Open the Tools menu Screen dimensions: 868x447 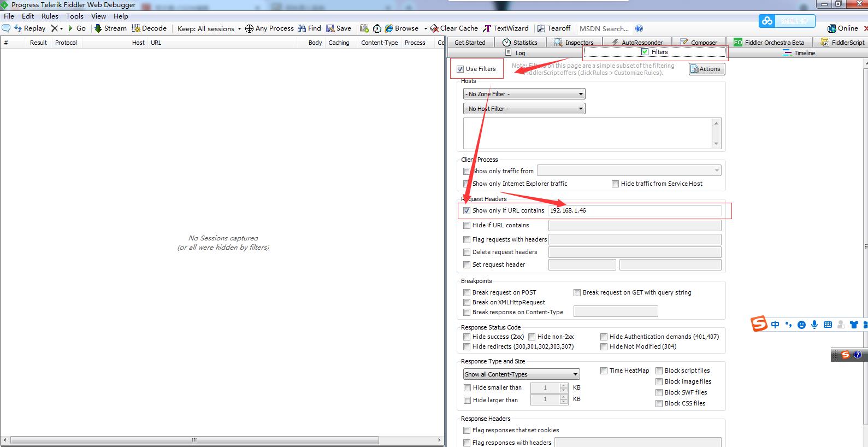75,16
